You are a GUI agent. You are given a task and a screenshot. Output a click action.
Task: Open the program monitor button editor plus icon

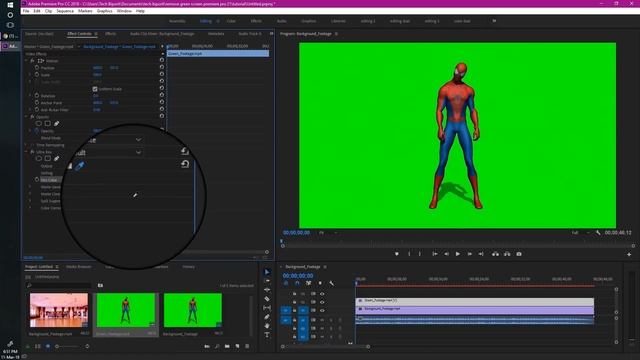point(629,254)
